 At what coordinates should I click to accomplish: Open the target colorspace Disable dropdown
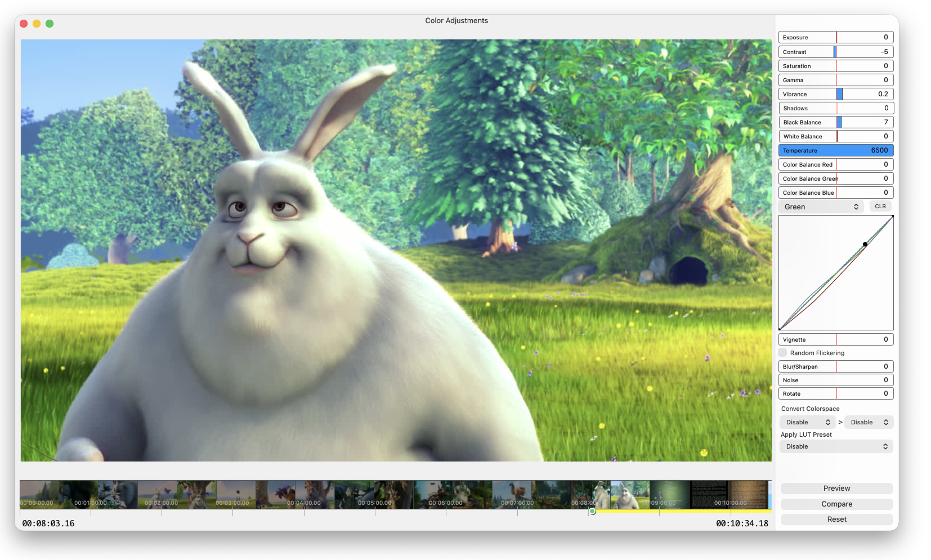pos(869,422)
